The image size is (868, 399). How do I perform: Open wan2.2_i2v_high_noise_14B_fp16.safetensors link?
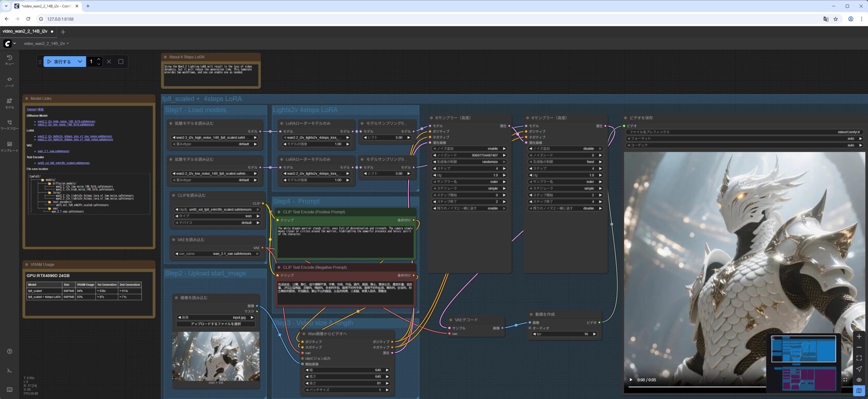66,121
